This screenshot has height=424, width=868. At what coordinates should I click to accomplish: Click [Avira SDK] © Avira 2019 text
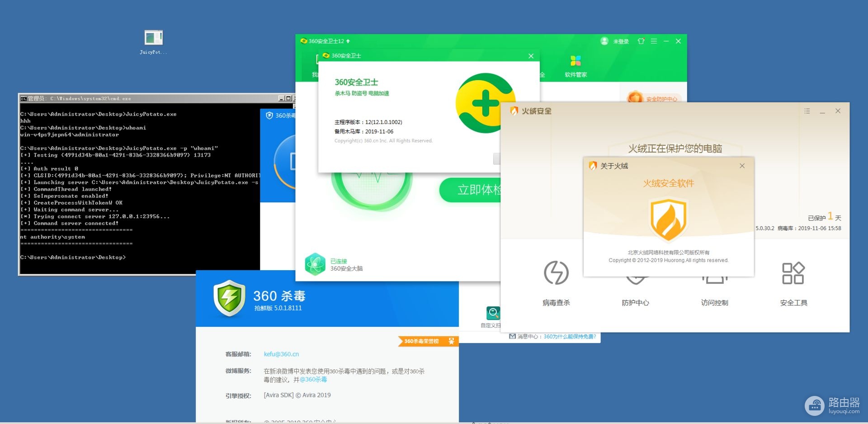tap(297, 395)
